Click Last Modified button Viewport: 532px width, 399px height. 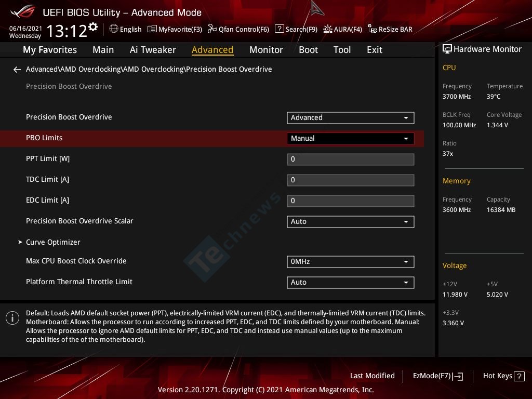coord(372,376)
